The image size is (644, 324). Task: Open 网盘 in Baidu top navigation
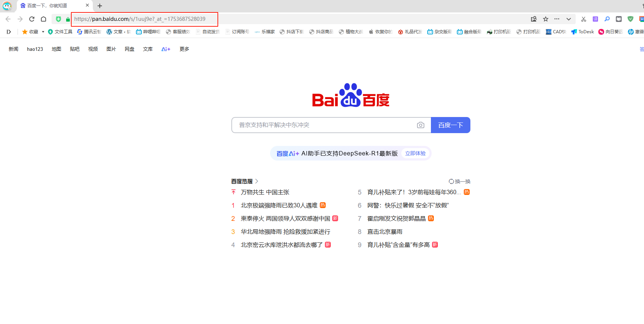pyautogui.click(x=129, y=49)
